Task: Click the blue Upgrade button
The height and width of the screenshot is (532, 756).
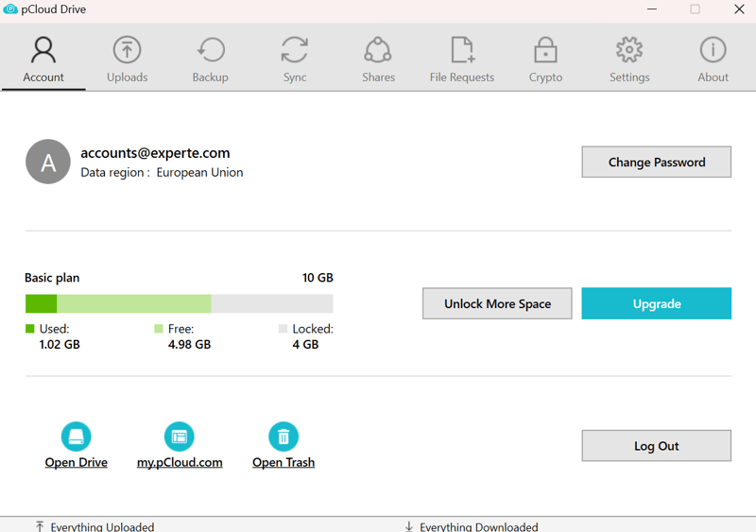Action: point(656,303)
